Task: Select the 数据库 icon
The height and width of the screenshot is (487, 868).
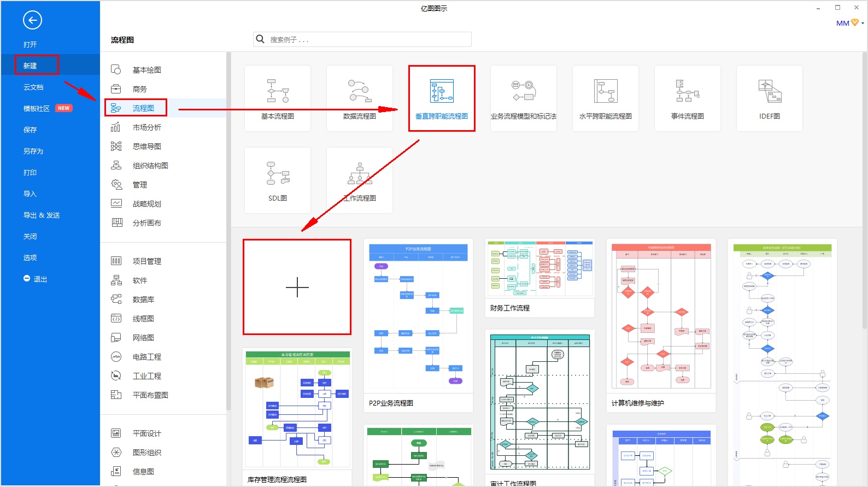Action: pyautogui.click(x=116, y=299)
